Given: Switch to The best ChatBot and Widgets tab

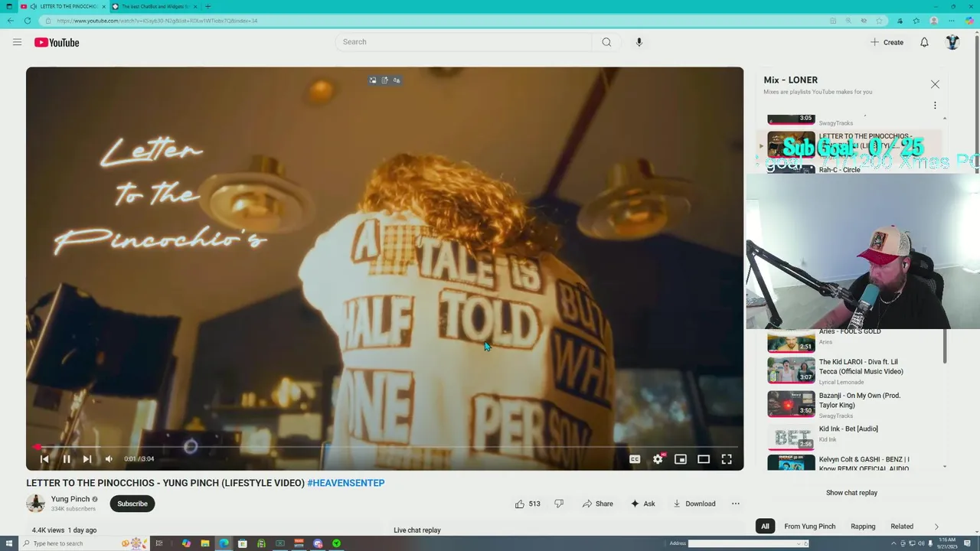Looking at the screenshot, I should click(155, 6).
